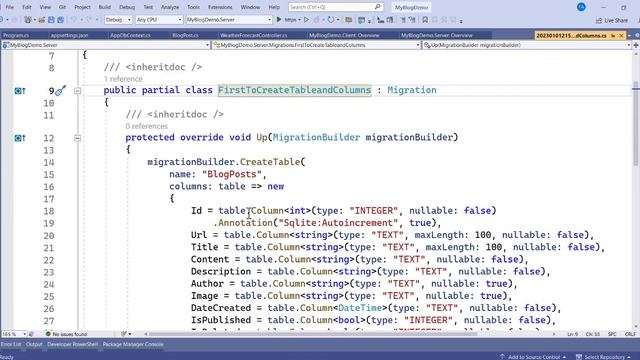Click the folder browse icon in toolbar
The image size is (640, 360).
pos(349,20)
